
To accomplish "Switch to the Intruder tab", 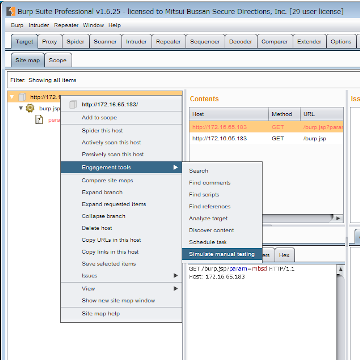I will 136,42.
